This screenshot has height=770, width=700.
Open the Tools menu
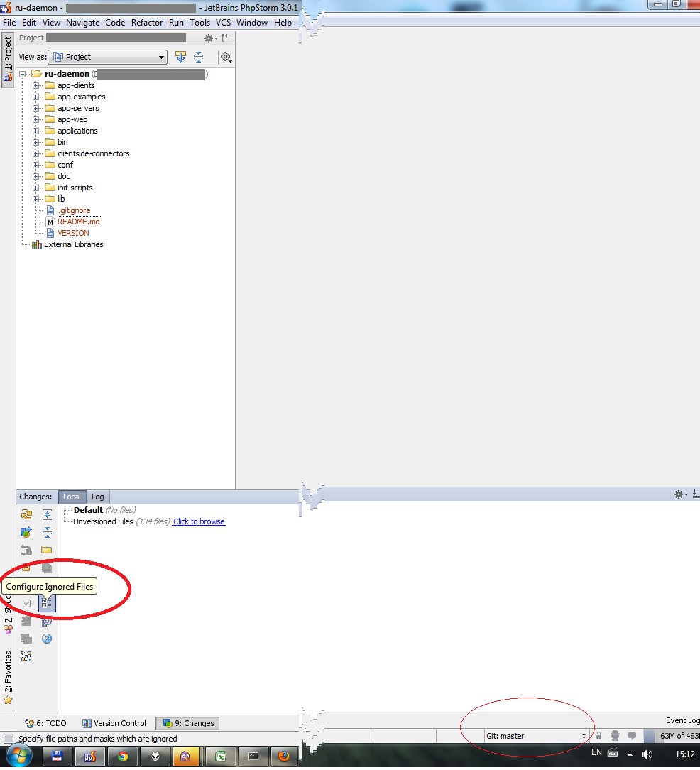(x=199, y=23)
